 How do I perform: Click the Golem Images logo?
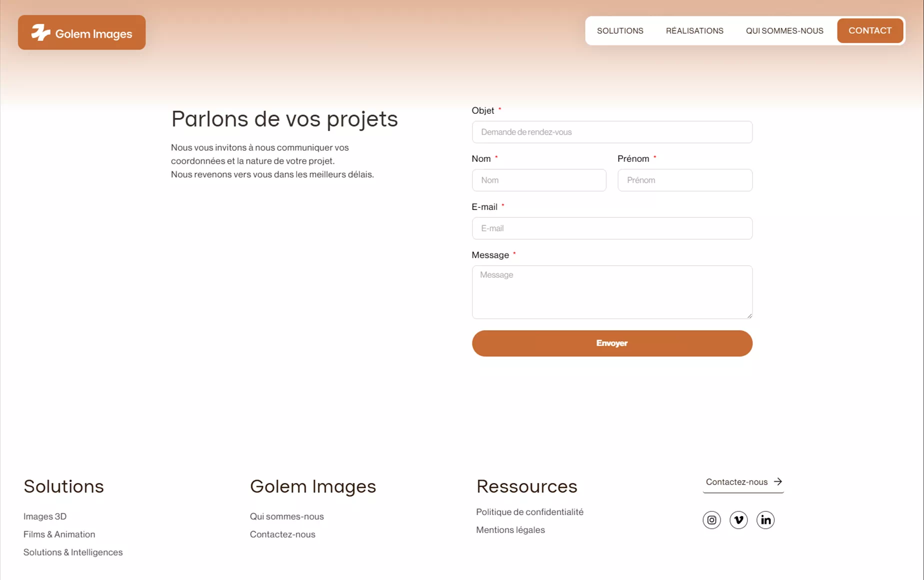pos(81,33)
